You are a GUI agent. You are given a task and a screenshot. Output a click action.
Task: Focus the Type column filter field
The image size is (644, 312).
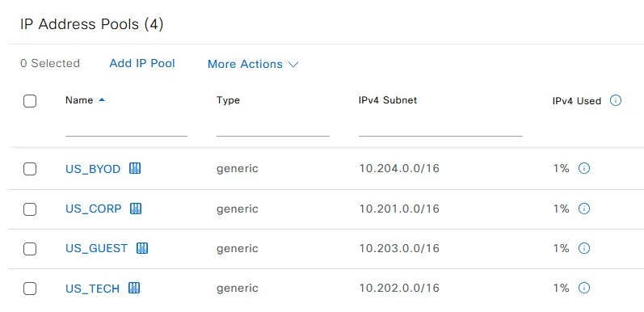(x=273, y=128)
